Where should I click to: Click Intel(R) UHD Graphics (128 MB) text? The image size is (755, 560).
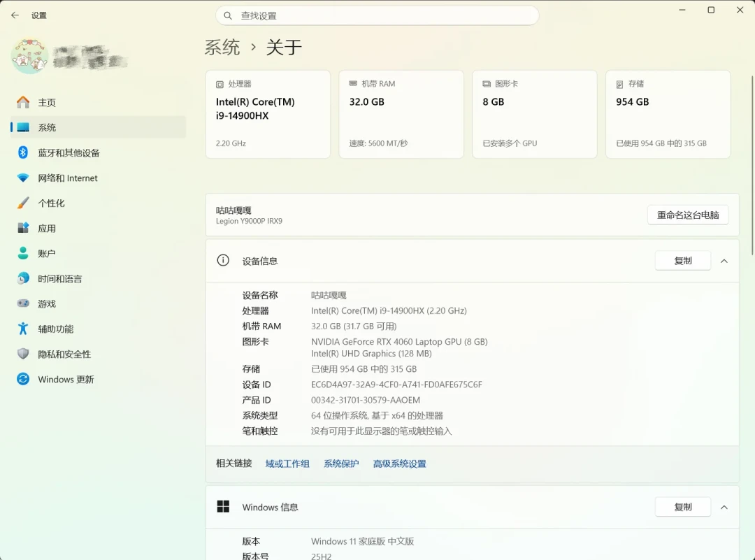coord(371,354)
